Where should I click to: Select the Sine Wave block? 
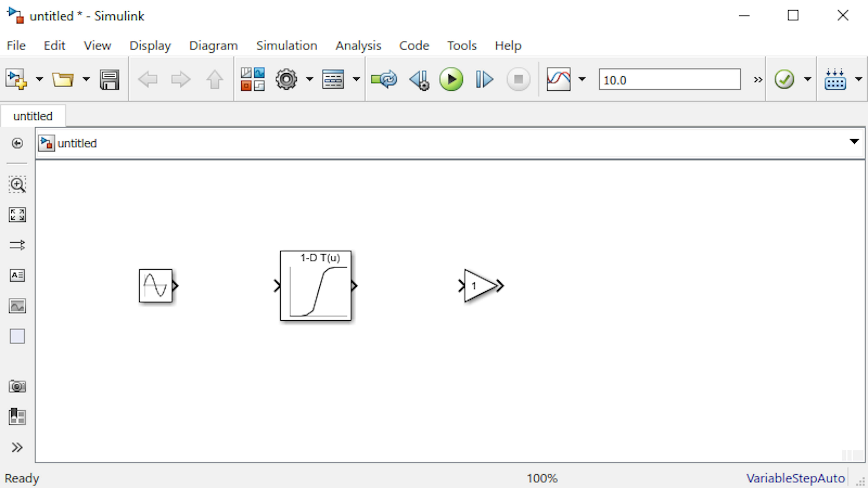click(156, 286)
